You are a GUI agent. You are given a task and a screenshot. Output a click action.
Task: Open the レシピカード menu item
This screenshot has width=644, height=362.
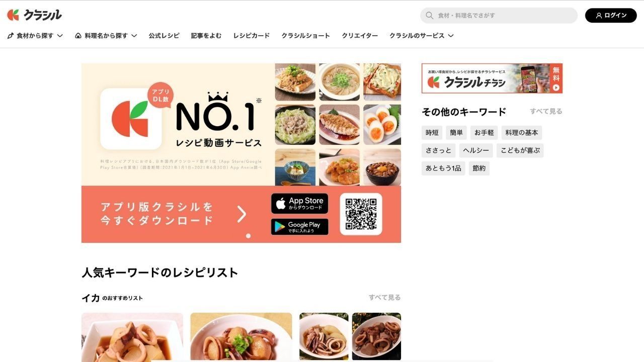coord(251,36)
